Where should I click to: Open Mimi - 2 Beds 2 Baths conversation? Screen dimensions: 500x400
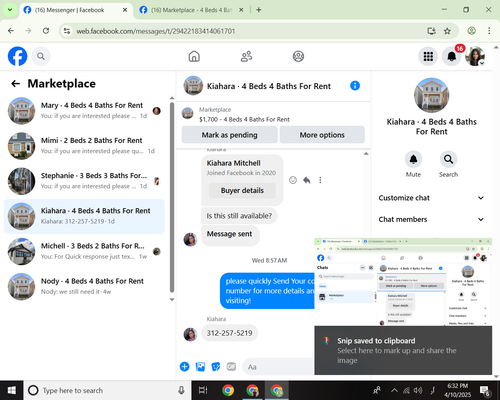84,146
